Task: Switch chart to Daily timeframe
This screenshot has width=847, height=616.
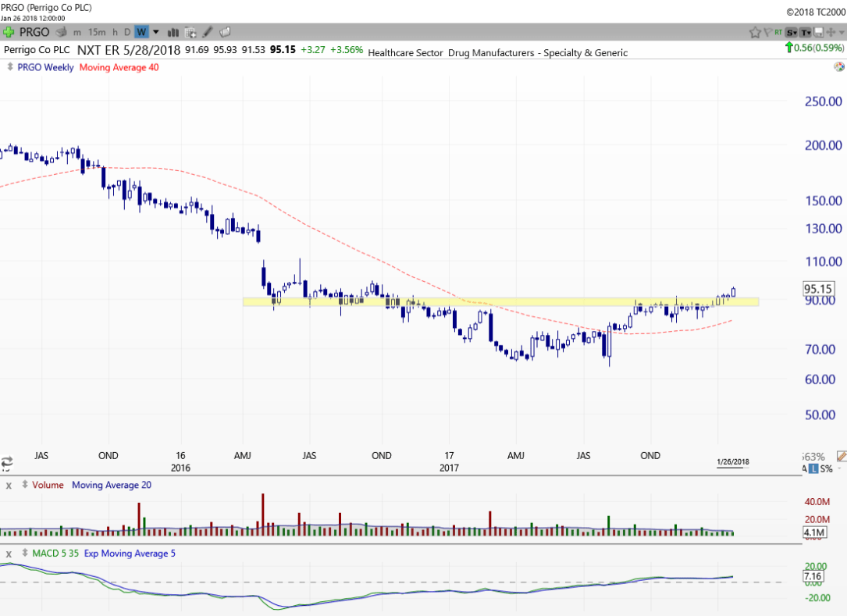Action: [127, 32]
